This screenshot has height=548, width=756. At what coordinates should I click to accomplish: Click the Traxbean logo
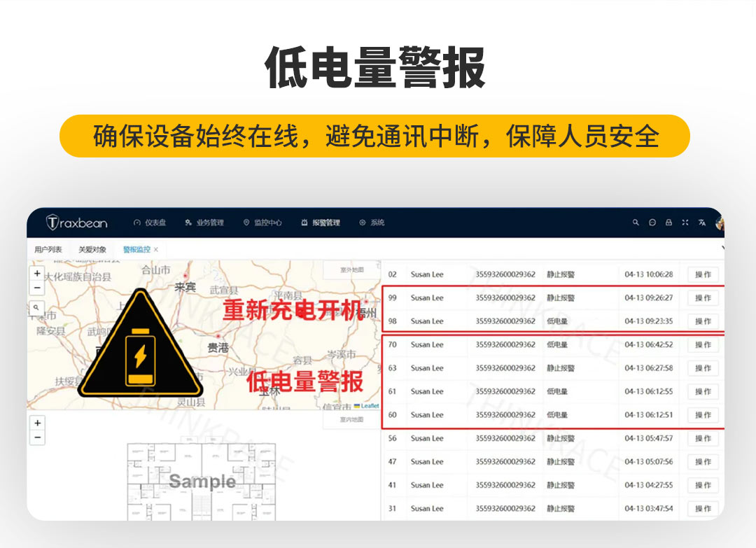click(77, 223)
